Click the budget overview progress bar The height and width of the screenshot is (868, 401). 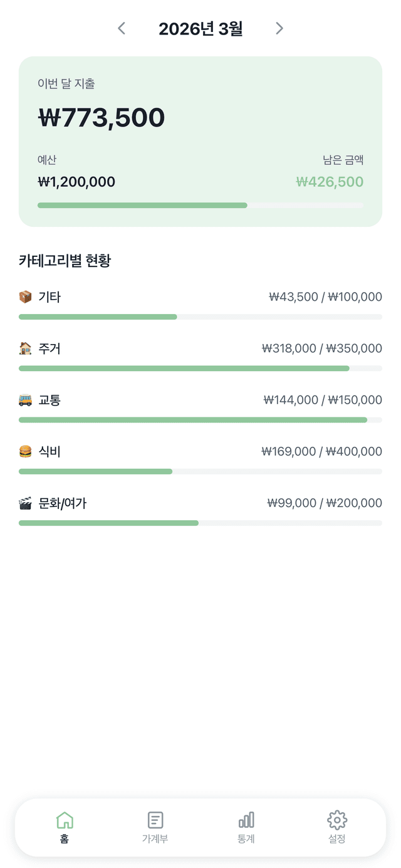coord(200,205)
